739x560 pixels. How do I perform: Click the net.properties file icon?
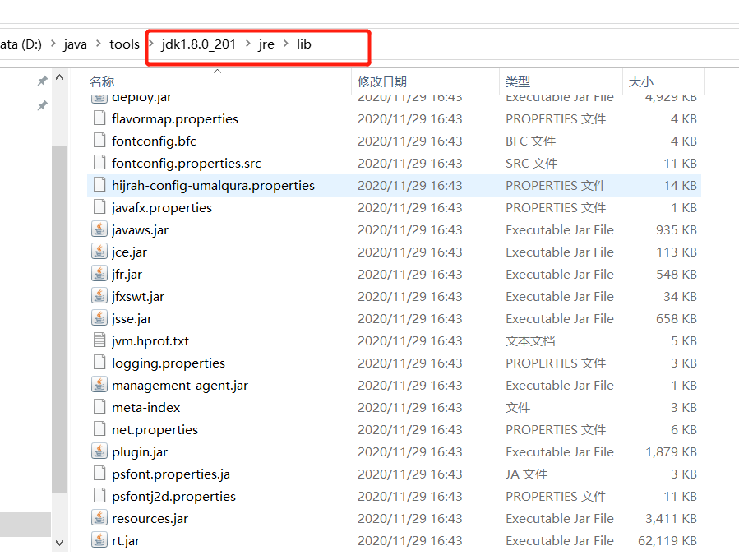pyautogui.click(x=99, y=428)
